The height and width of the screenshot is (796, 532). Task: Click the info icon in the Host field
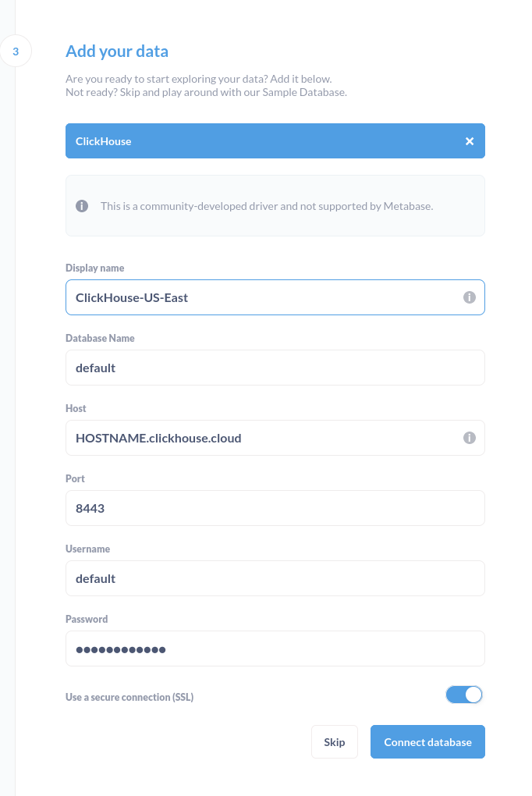tap(470, 438)
